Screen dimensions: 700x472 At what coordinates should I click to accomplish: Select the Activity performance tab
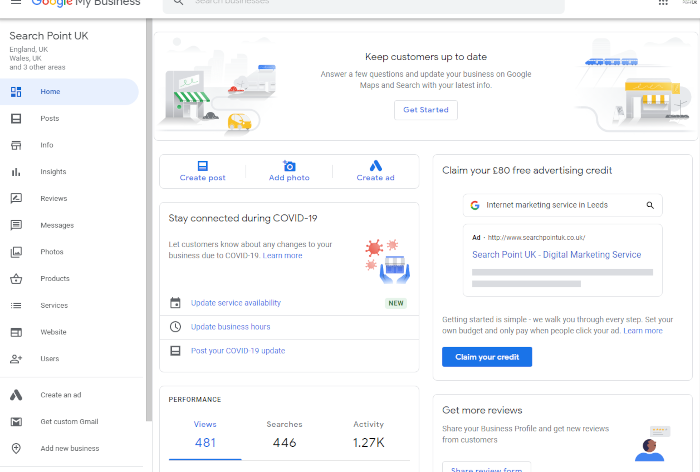click(x=368, y=434)
